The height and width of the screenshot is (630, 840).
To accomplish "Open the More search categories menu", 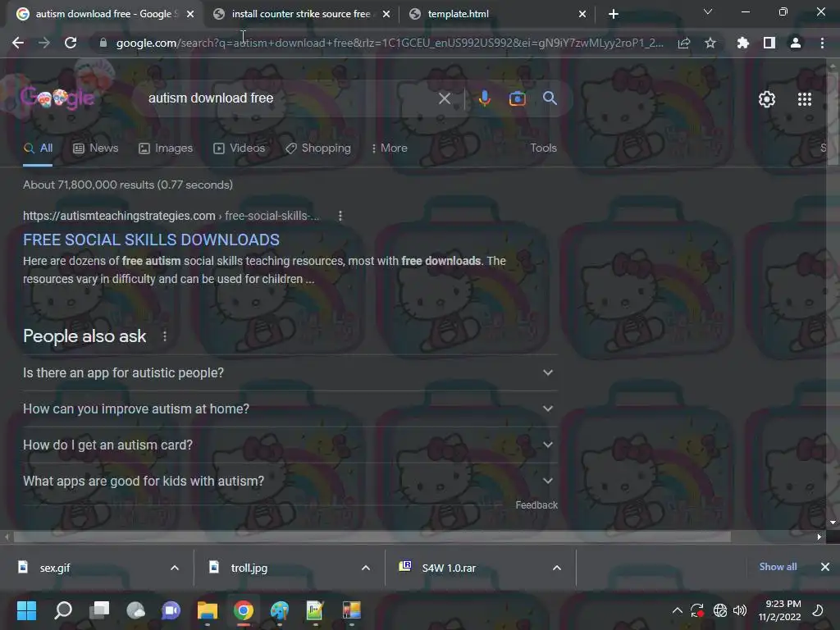I will (390, 148).
